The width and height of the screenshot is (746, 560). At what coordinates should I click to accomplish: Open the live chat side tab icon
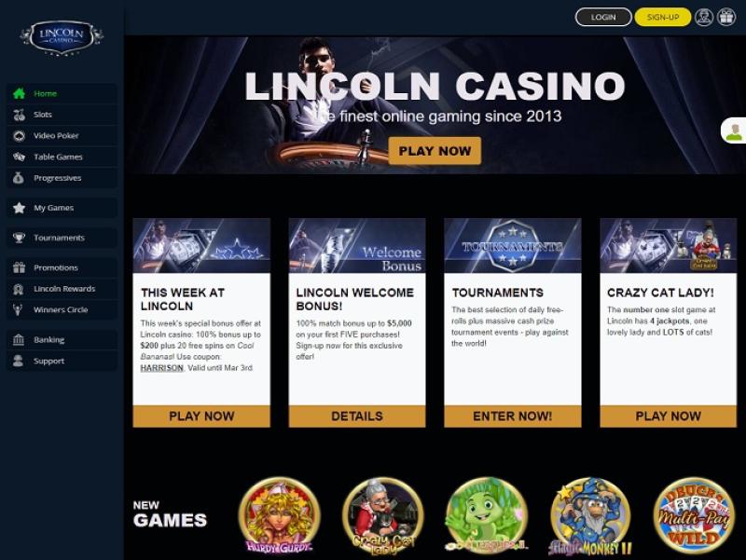(734, 130)
